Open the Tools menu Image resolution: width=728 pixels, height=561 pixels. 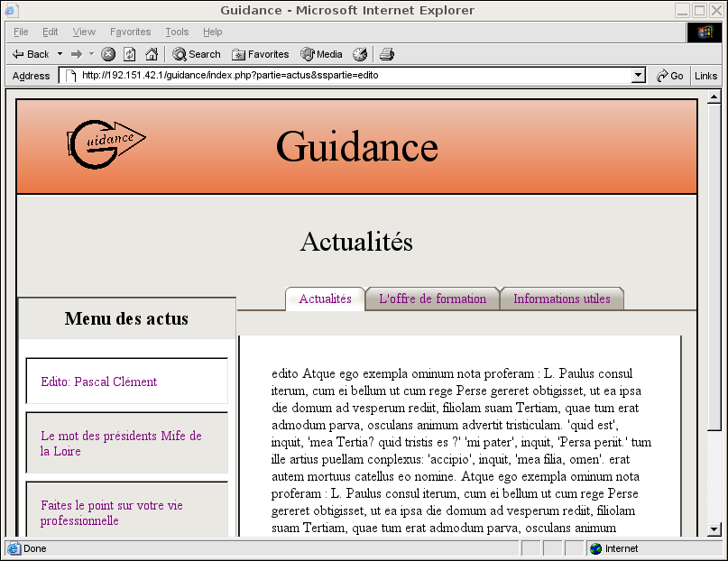(x=177, y=32)
